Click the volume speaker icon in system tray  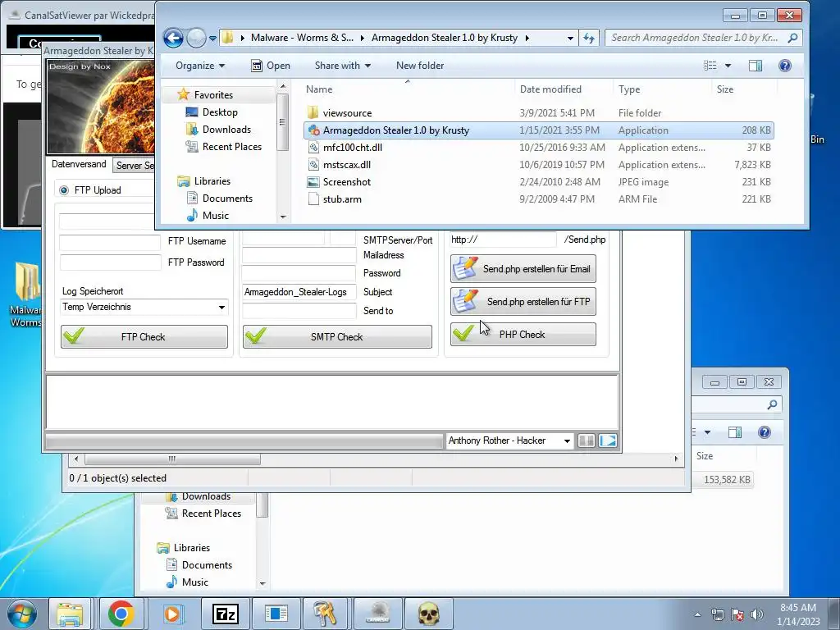click(756, 614)
